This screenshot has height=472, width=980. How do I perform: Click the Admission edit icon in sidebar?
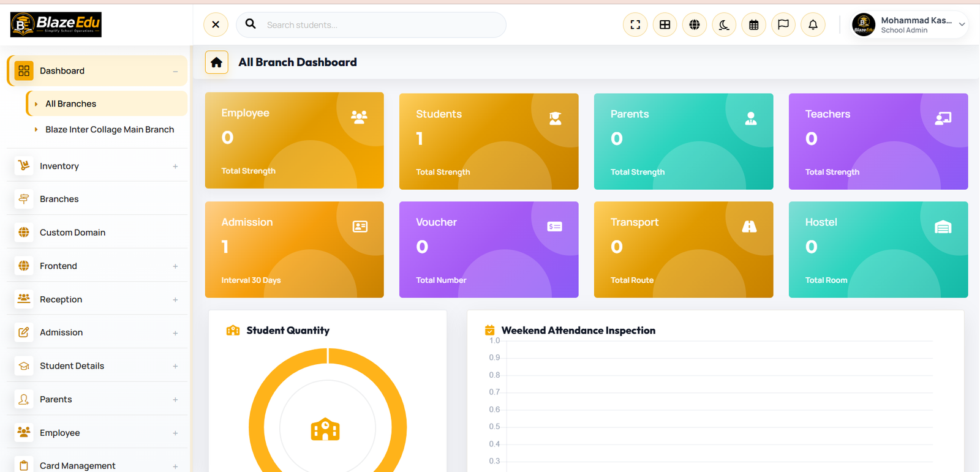(24, 332)
